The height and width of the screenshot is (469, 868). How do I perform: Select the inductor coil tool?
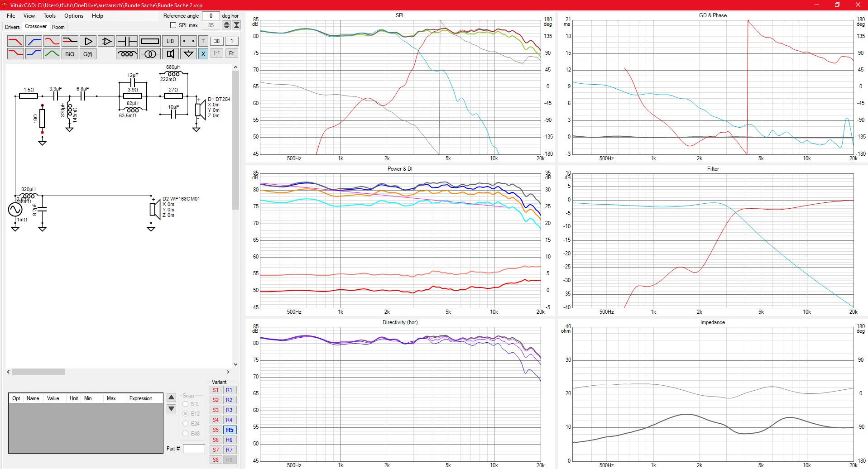point(127,54)
